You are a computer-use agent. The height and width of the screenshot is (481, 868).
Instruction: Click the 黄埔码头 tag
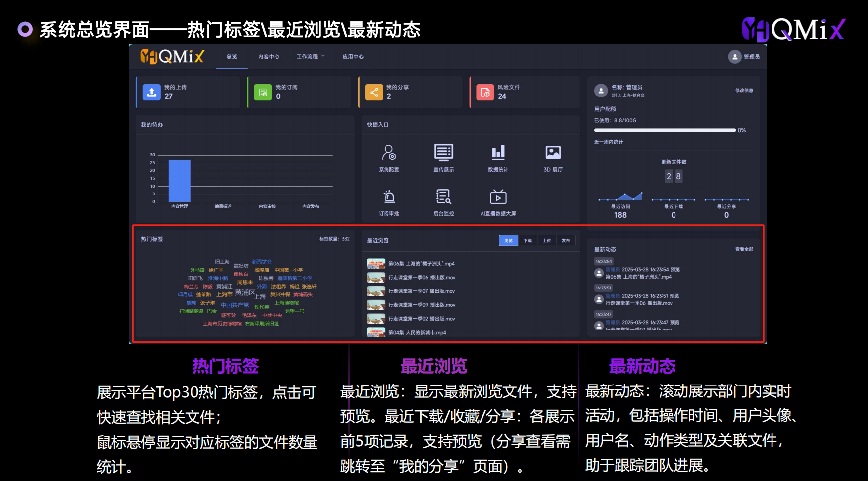(303, 295)
